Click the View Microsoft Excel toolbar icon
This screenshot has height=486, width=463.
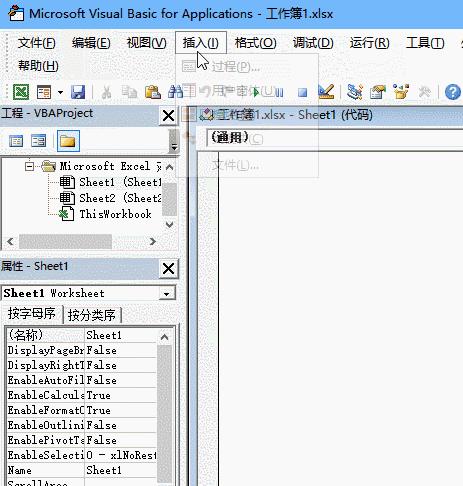[x=21, y=92]
